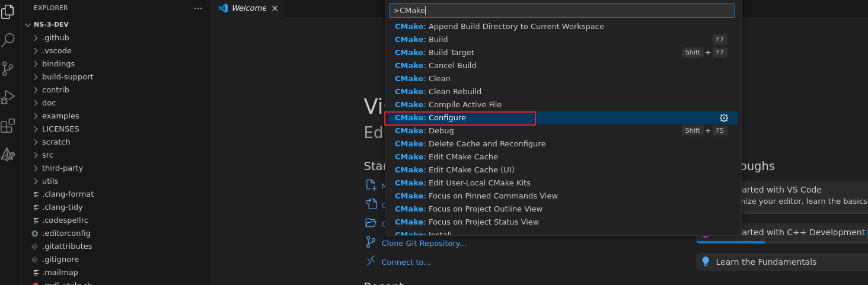Close the Welcome tab
The width and height of the screenshot is (868, 285).
[275, 8]
